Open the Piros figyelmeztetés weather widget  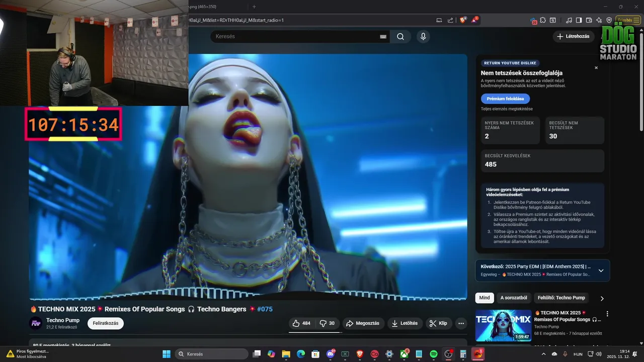pyautogui.click(x=28, y=354)
